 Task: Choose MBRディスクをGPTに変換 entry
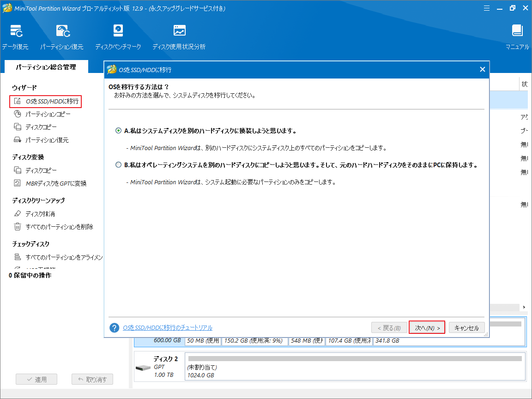[56, 183]
